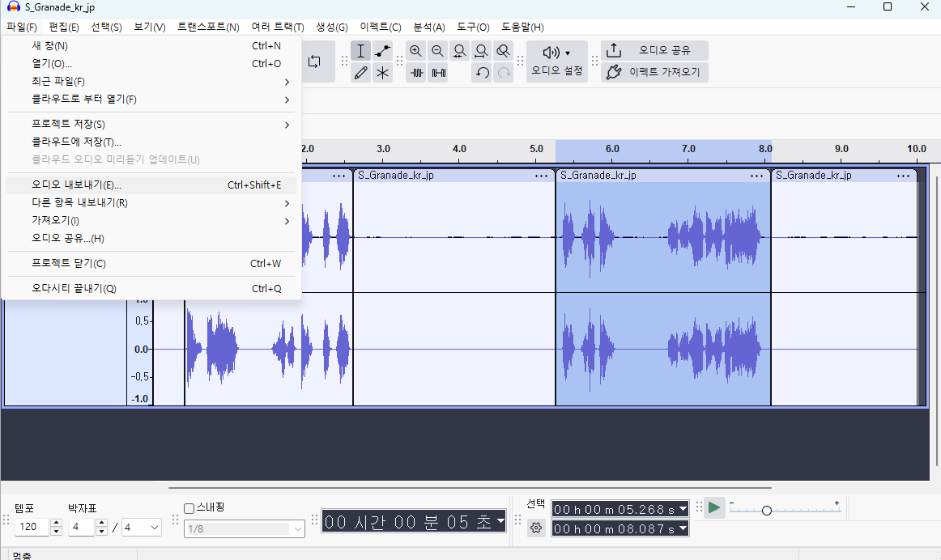This screenshot has height=560, width=941.
Task: Click the playback speed slider handle
Action: pyautogui.click(x=766, y=511)
